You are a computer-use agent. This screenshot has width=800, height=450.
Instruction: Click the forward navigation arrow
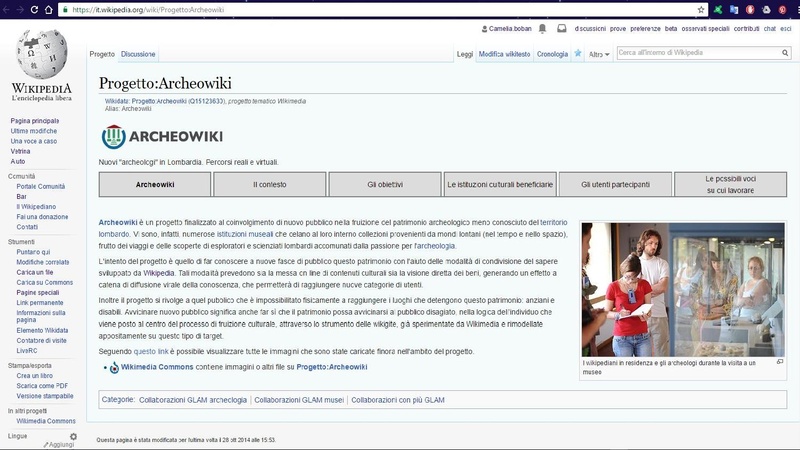click(x=20, y=9)
